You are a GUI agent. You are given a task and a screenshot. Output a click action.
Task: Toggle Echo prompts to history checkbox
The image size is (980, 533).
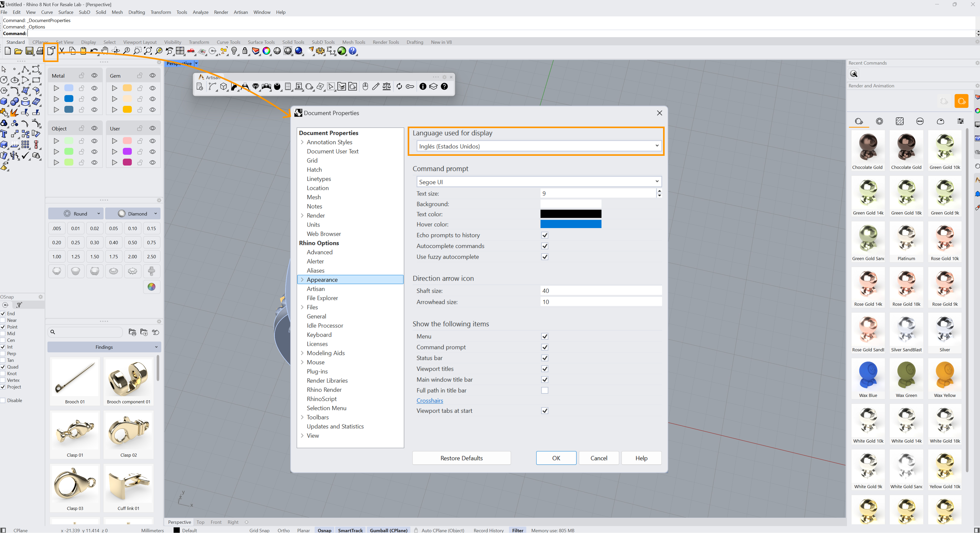(545, 235)
